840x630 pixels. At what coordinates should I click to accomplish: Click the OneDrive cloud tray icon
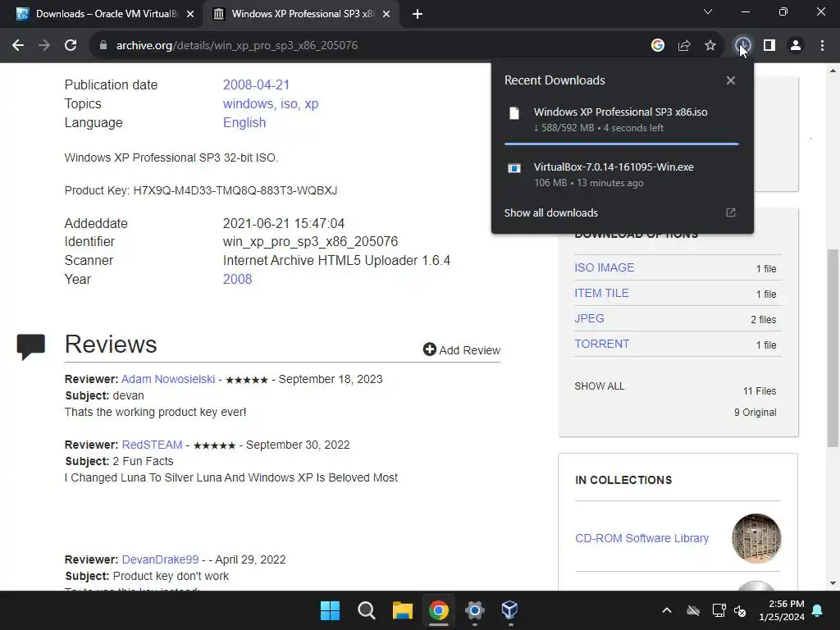693,610
